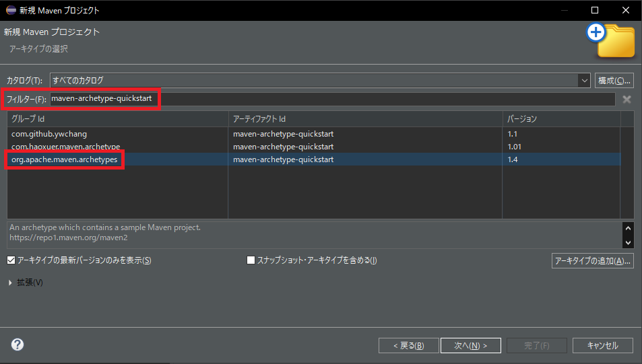Select the com.haoxuer.maven.archetype row
Screen dimensions: 642x364
click(x=314, y=147)
